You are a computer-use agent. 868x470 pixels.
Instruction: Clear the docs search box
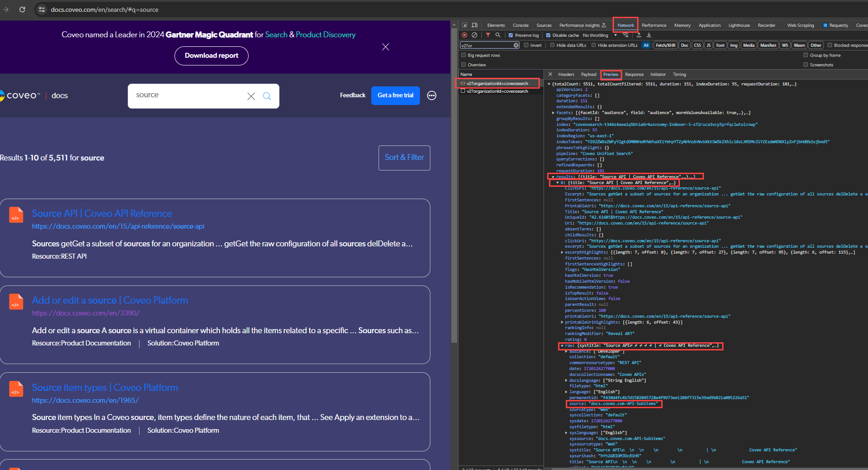click(x=251, y=96)
